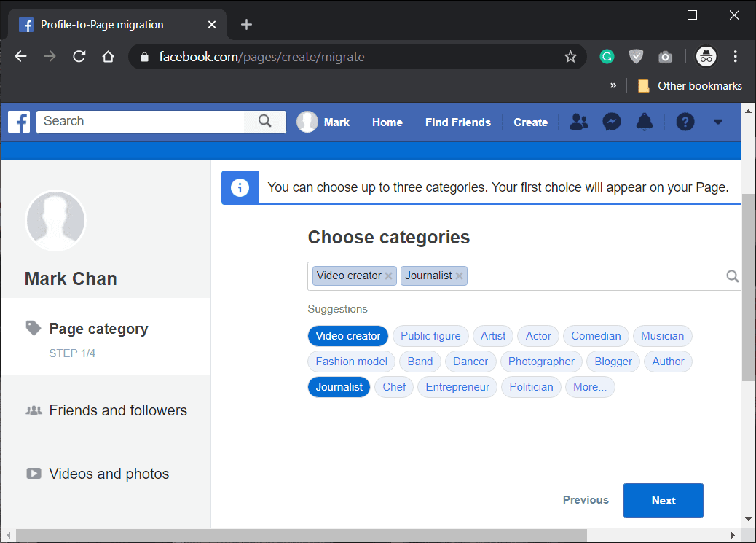This screenshot has height=543, width=756.
Task: Click the Facebook logo in blue bar
Action: (19, 122)
